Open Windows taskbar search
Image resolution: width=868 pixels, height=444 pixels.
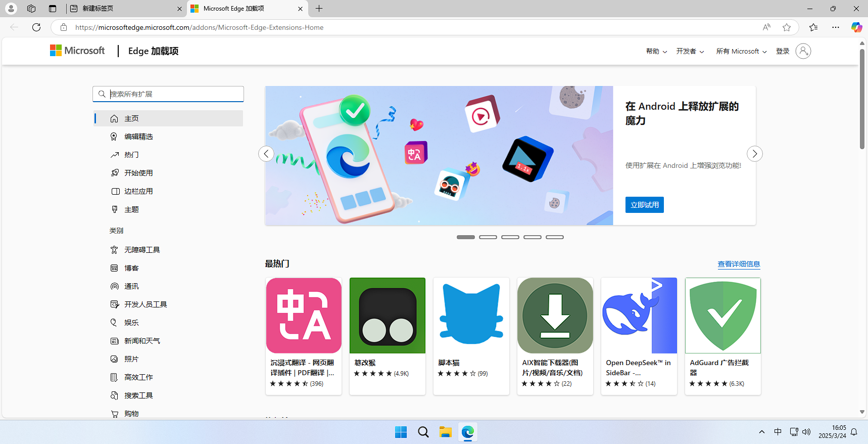[423, 432]
